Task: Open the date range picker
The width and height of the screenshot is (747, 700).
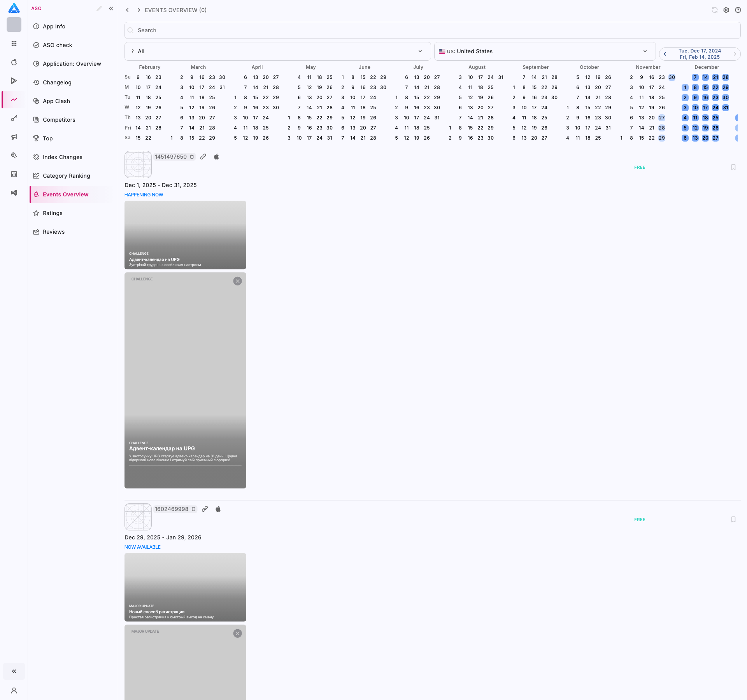Action: click(700, 54)
